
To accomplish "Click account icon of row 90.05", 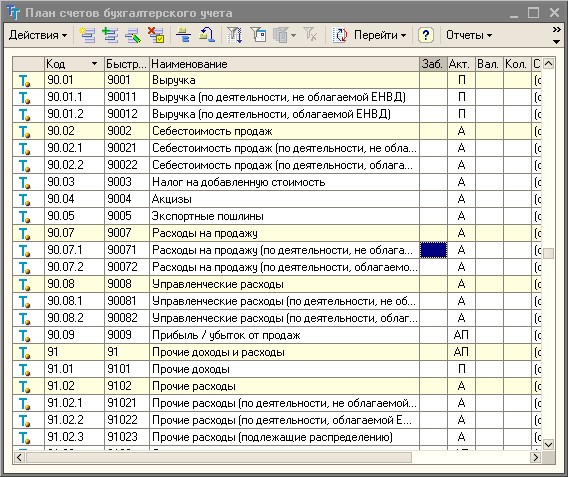I will (24, 217).
